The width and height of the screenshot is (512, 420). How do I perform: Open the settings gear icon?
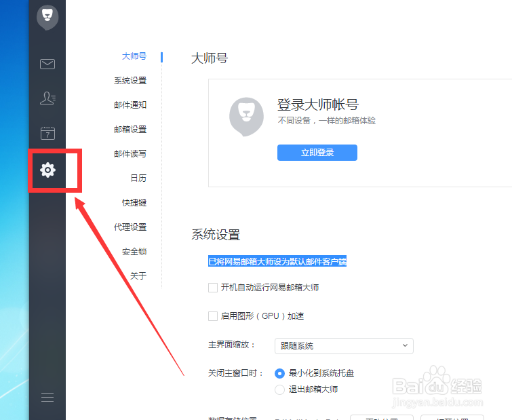[x=47, y=170]
